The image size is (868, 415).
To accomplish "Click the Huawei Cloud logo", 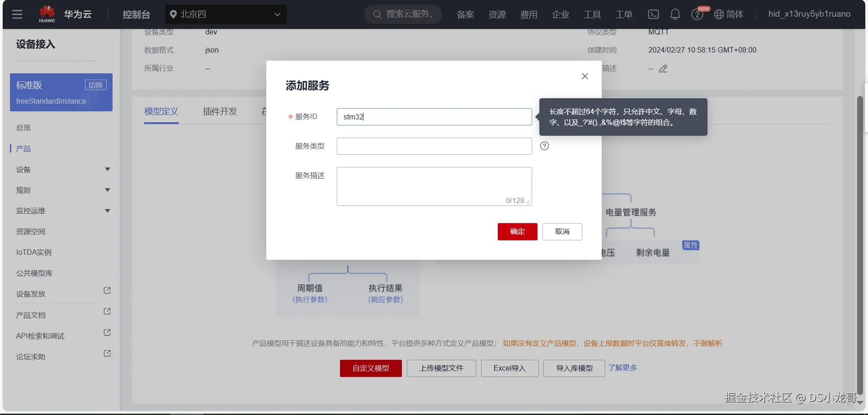I will coord(47,14).
